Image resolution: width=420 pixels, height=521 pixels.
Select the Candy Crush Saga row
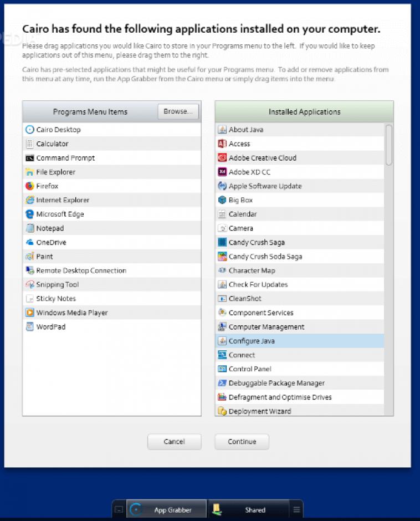(x=299, y=242)
